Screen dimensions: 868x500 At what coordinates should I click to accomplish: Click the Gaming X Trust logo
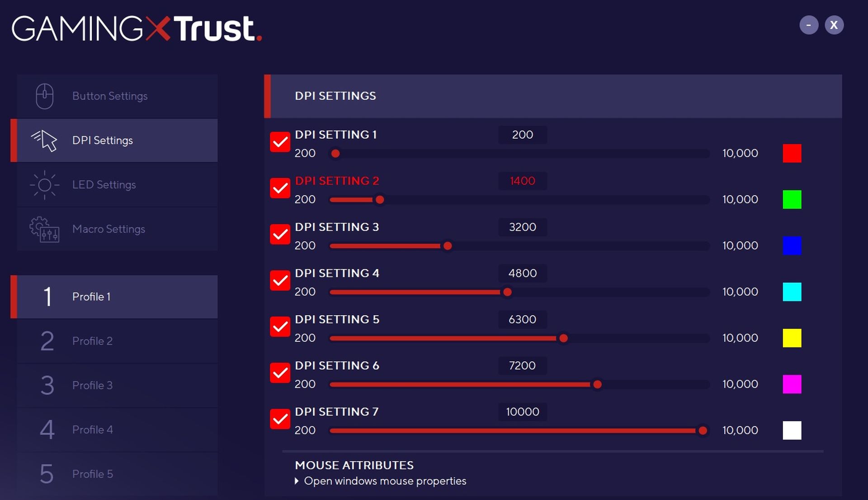click(x=137, y=28)
